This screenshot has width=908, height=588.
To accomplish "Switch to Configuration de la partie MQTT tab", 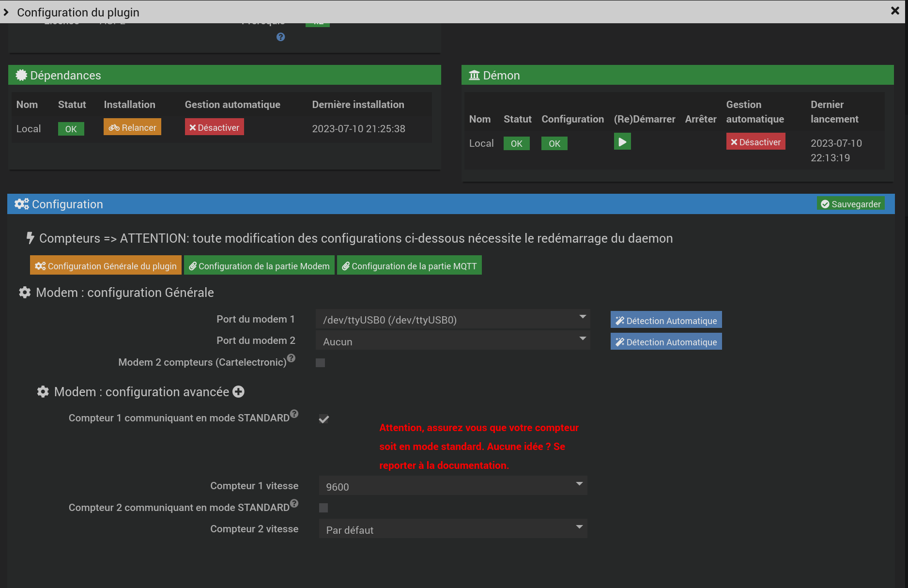I will coord(409,266).
